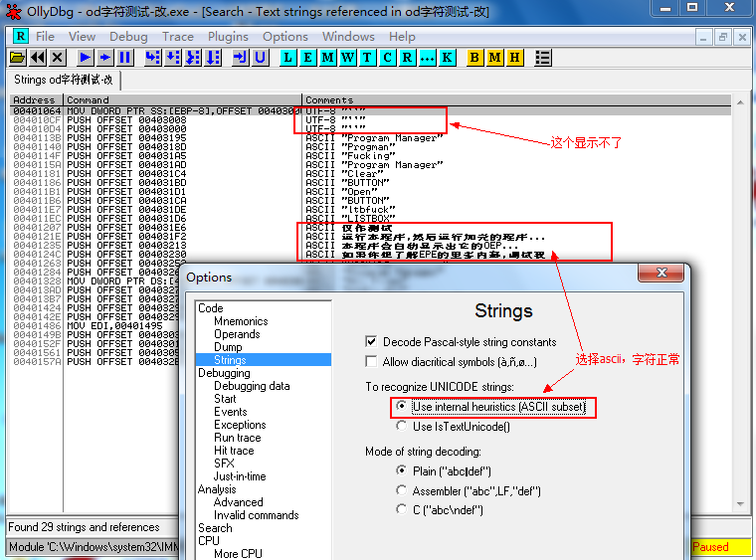Close the debugged program with X icon

tap(58, 58)
